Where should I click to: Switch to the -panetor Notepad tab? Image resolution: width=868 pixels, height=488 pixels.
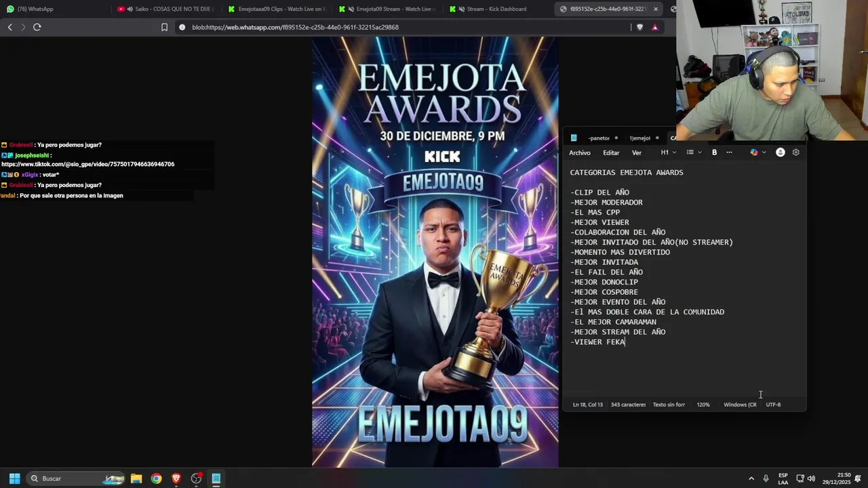click(x=599, y=138)
